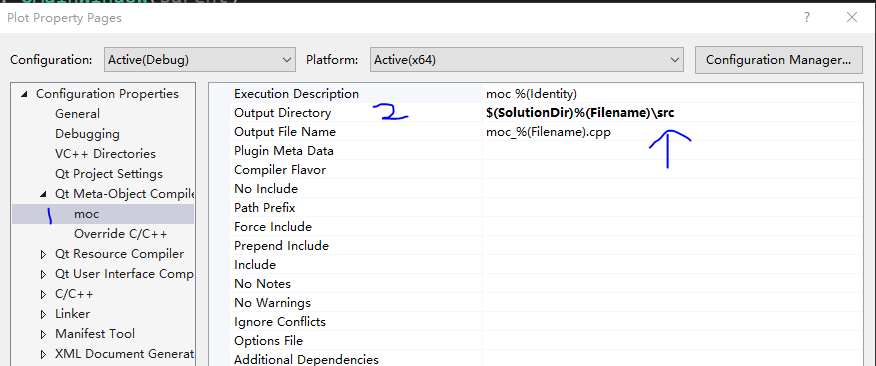Open Configuration Manager
The height and width of the screenshot is (366, 876).
coord(778,60)
